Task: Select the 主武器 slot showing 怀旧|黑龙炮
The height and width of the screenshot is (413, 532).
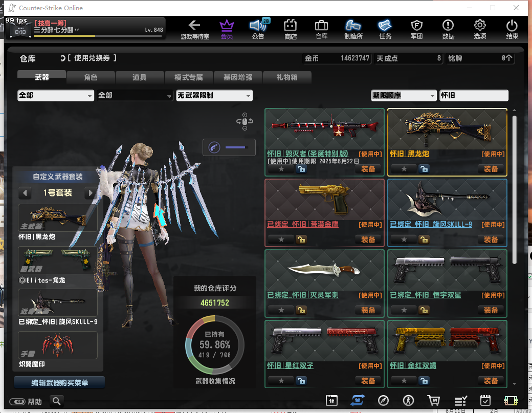Action: (58, 218)
